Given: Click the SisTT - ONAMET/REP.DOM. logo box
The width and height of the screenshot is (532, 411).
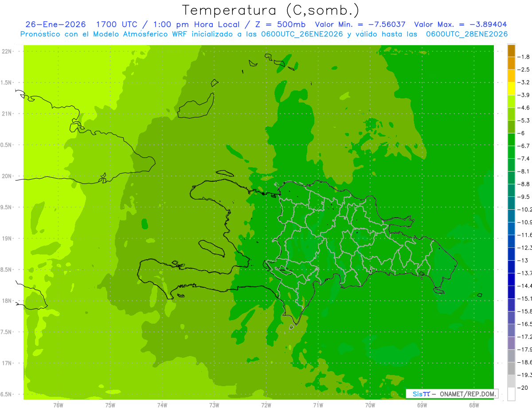Looking at the screenshot, I should pos(452,393).
